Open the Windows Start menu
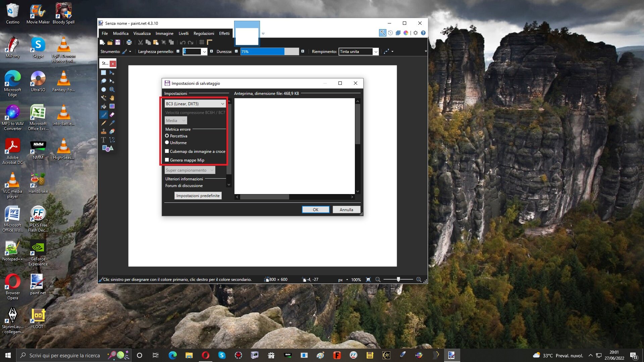The height and width of the screenshot is (362, 644). click(8, 355)
